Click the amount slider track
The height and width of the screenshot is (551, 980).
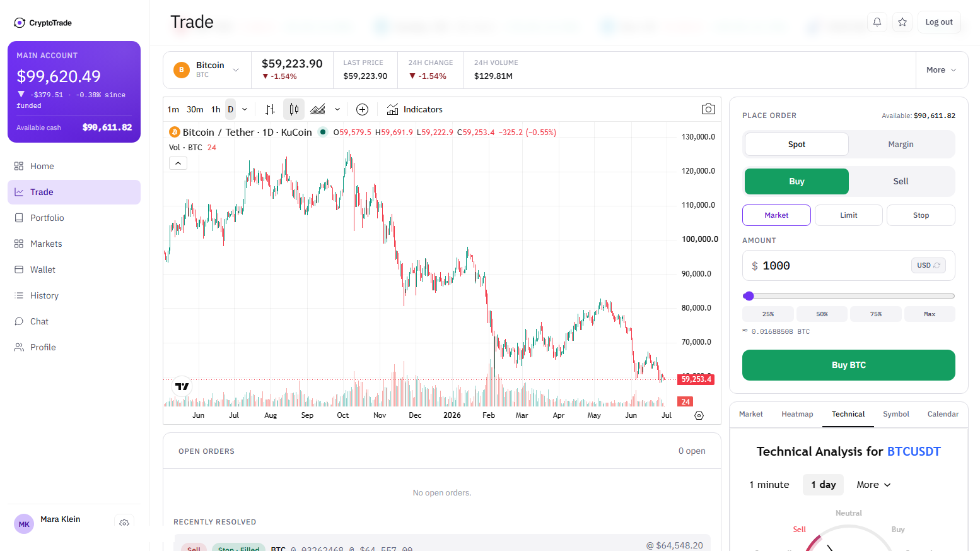pyautogui.click(x=849, y=296)
